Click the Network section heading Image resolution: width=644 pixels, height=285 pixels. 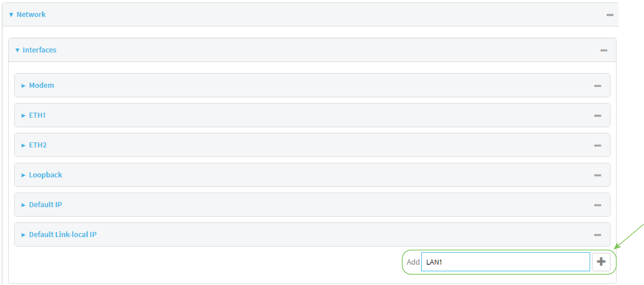31,15
